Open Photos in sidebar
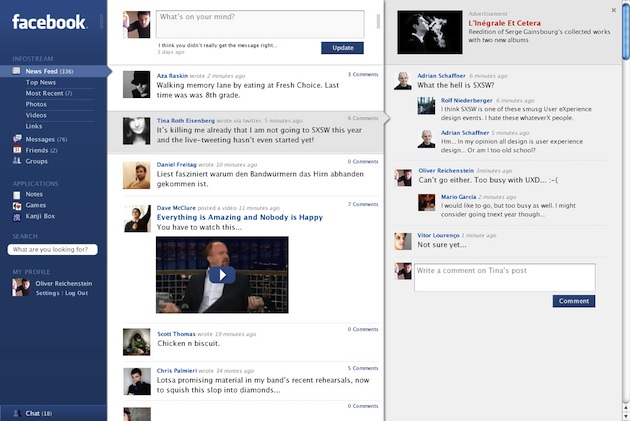Viewport: 630px width, 421px height. click(36, 104)
